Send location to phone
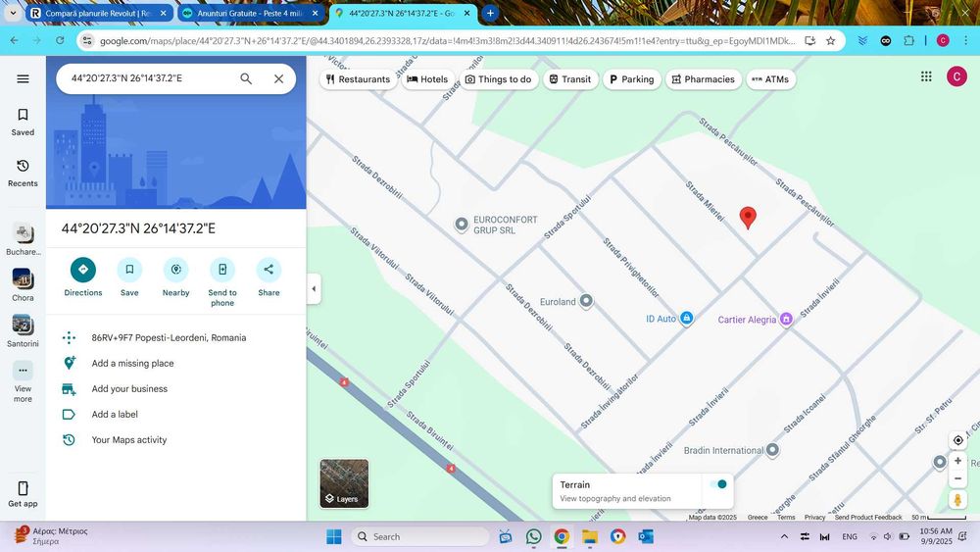Image resolution: width=980 pixels, height=552 pixels. pyautogui.click(x=222, y=282)
